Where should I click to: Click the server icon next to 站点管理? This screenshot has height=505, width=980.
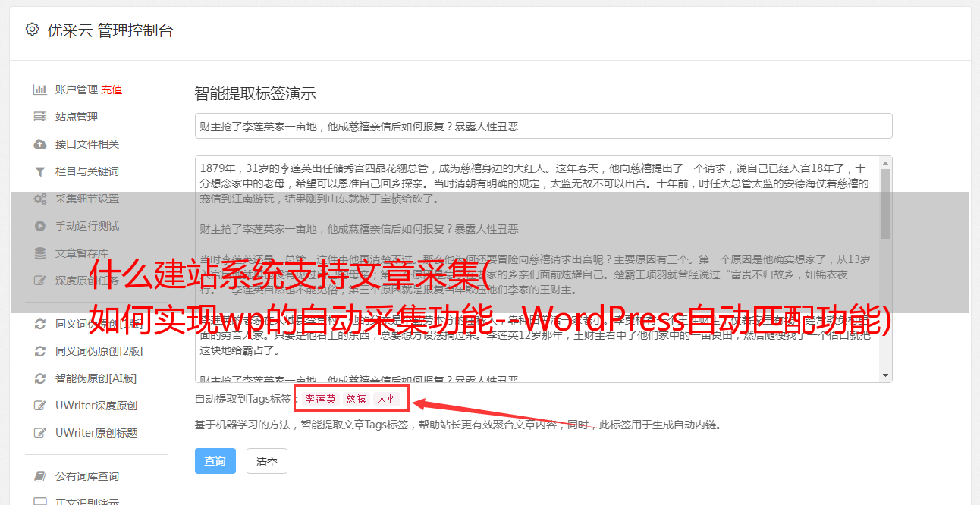(40, 117)
